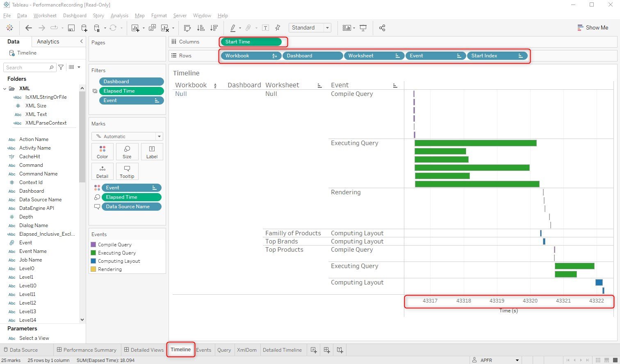Click the Duplicate sheet icon
Screen dimensions: 620x364
[x=152, y=28]
